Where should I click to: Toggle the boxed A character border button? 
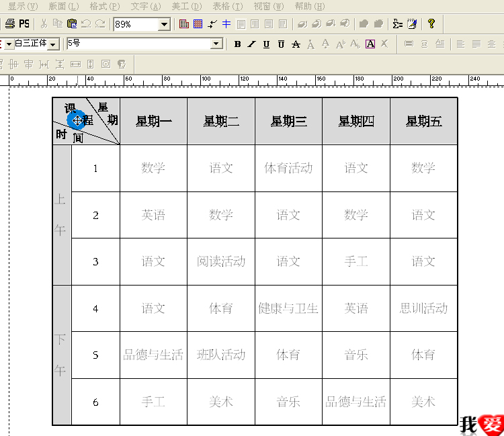[370, 44]
